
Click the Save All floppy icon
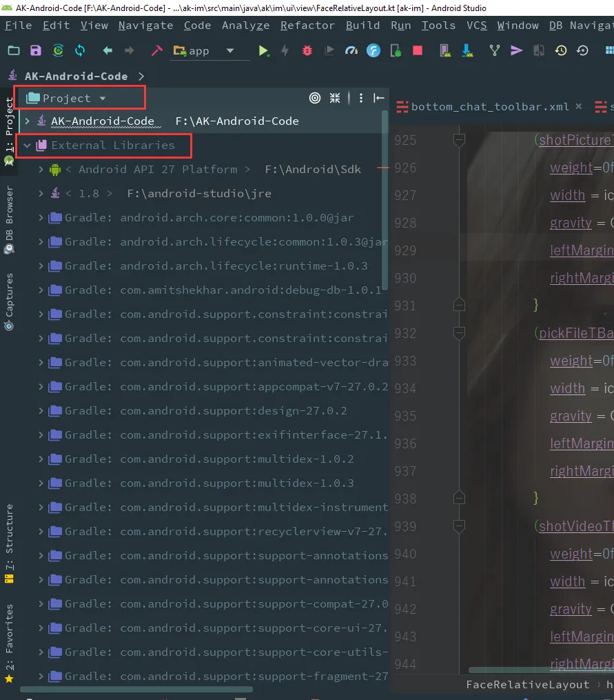pyautogui.click(x=36, y=50)
